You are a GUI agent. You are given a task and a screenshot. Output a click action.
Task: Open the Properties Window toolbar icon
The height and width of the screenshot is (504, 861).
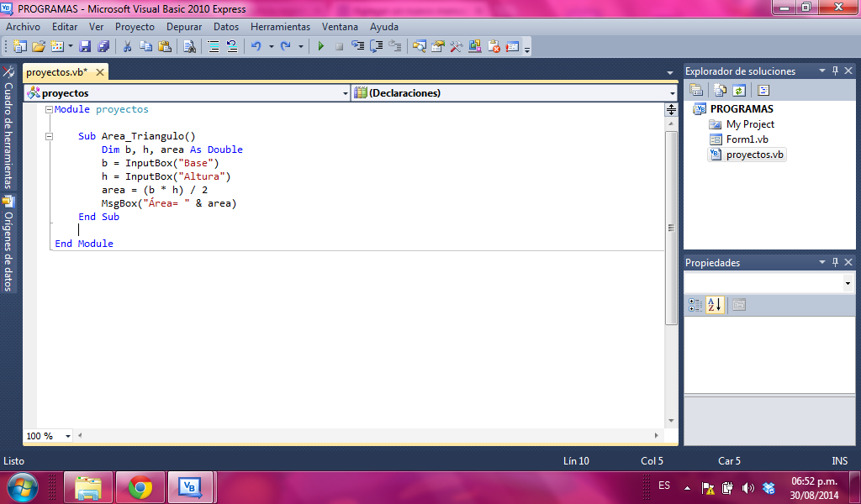438,46
